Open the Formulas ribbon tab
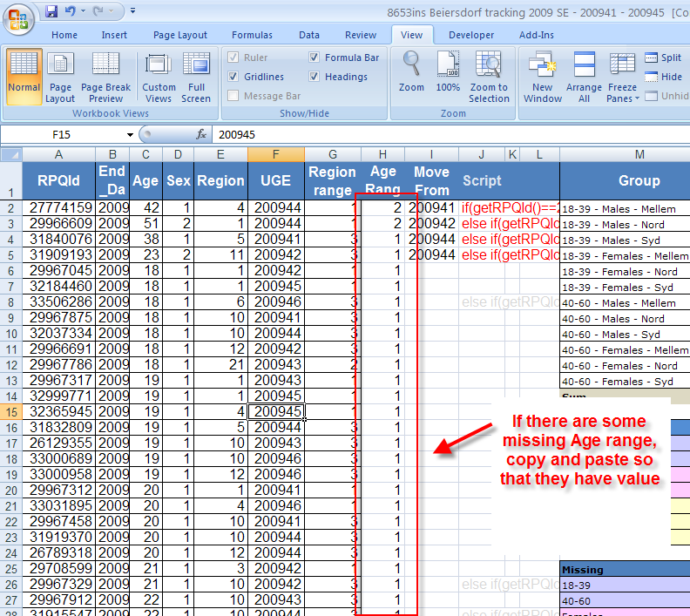The height and width of the screenshot is (616, 690). pos(252,35)
